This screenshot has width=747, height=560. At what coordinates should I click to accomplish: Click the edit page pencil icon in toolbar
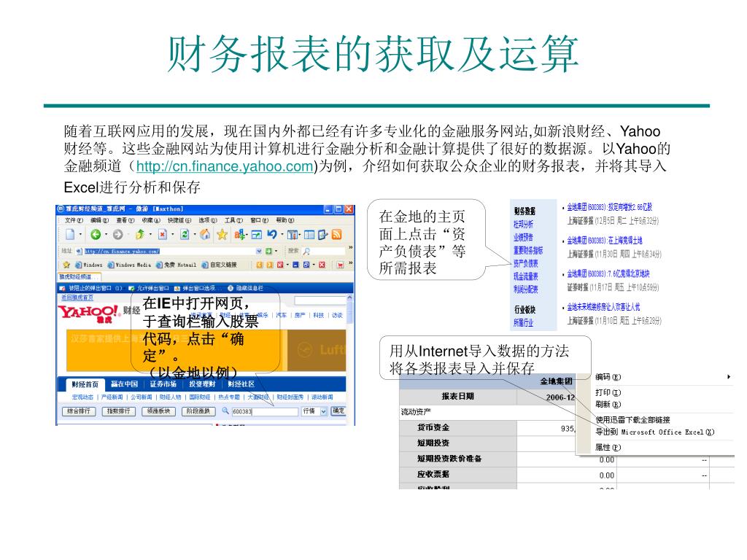point(323,234)
